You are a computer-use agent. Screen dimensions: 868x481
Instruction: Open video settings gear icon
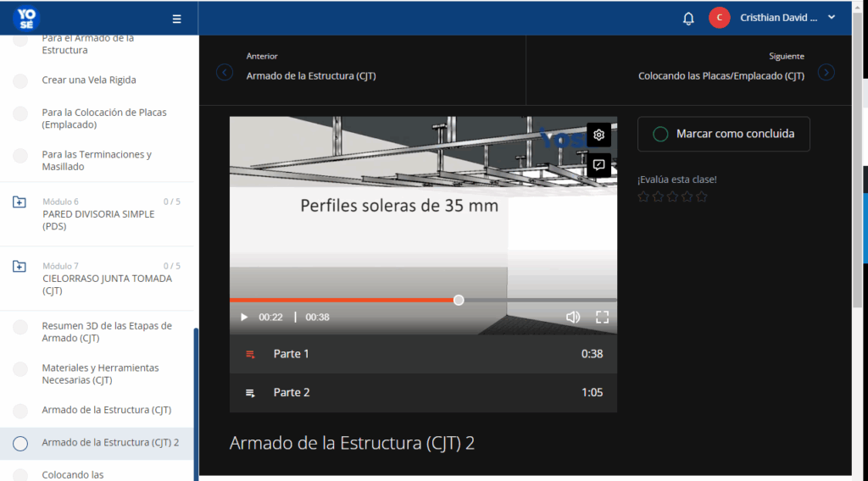[x=598, y=135]
